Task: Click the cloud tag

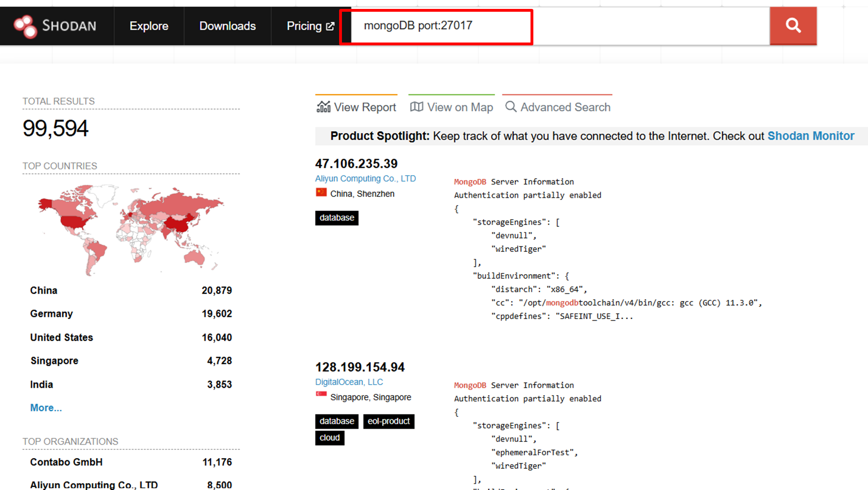Action: coord(330,438)
